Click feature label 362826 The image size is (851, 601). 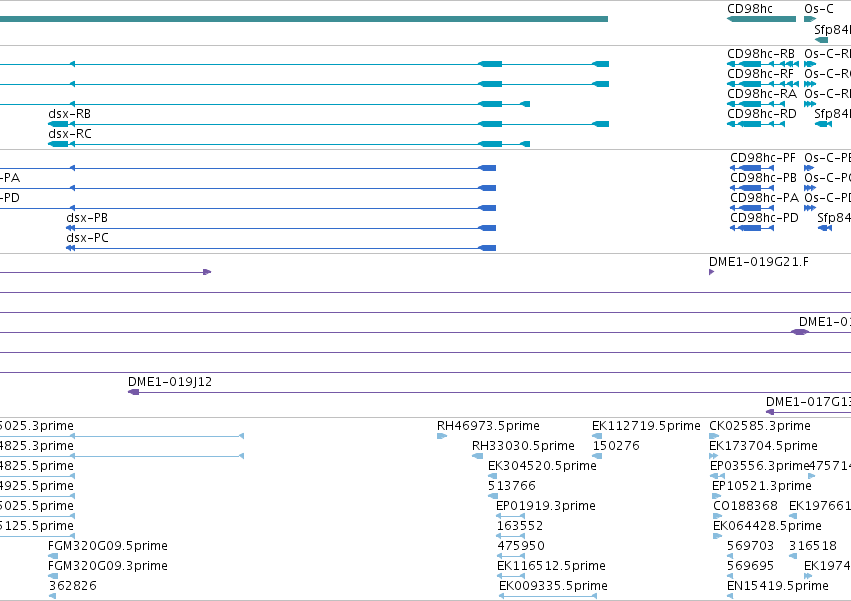(73, 586)
